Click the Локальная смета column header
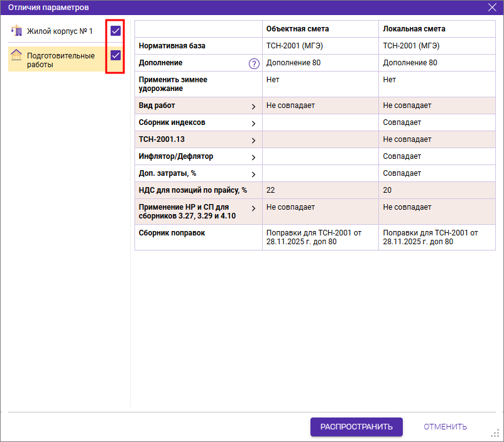 point(414,29)
